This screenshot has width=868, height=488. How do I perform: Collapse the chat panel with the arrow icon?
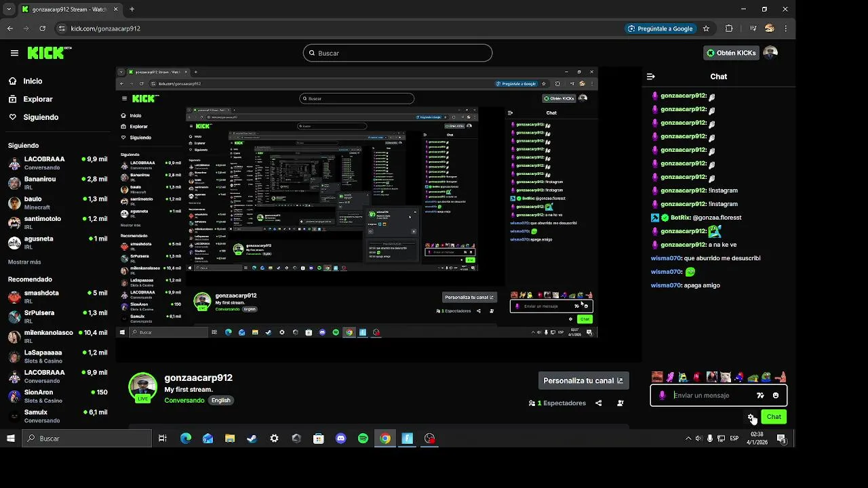coord(650,77)
